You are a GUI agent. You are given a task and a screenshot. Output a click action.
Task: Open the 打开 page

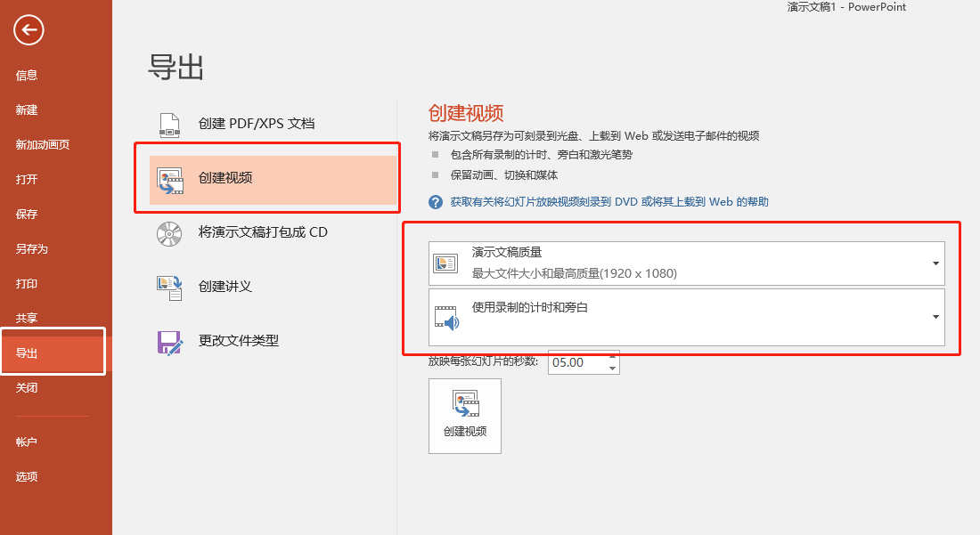coord(27,180)
